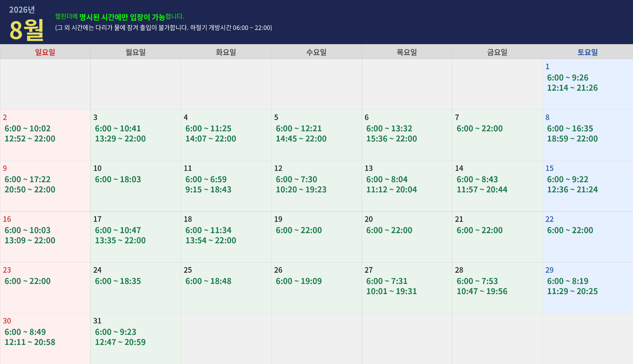Click the green entry-time notice text
633x364 pixels.
click(x=119, y=17)
